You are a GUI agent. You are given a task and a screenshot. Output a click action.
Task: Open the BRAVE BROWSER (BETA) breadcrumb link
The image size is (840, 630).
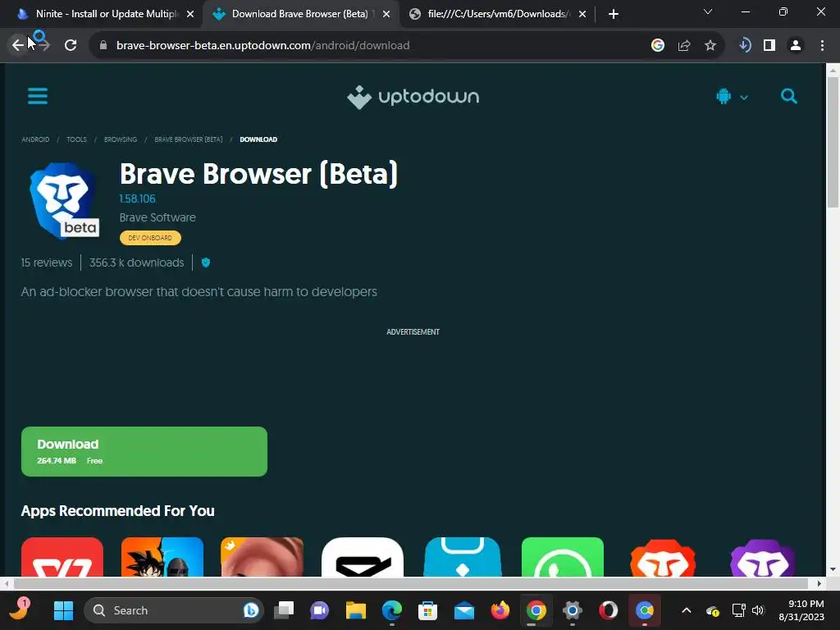click(x=189, y=139)
